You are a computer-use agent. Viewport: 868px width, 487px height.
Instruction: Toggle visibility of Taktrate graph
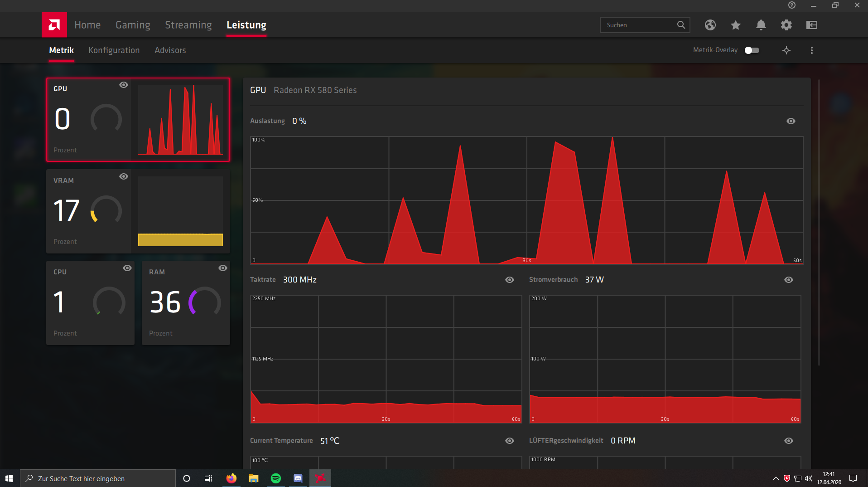(510, 280)
